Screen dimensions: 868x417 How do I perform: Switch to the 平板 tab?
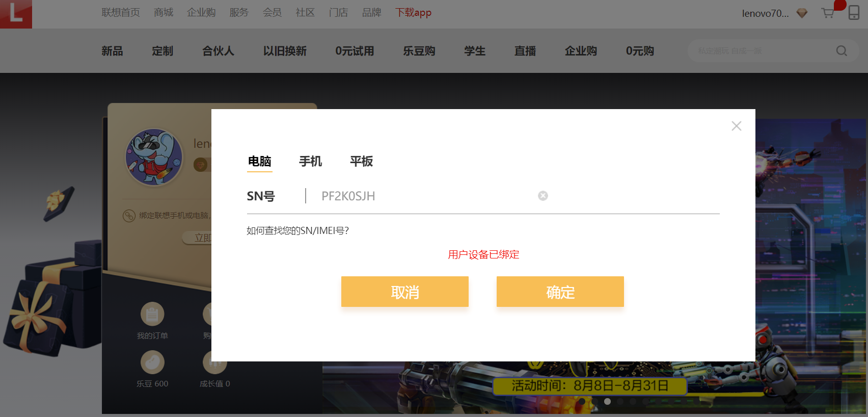tap(362, 162)
